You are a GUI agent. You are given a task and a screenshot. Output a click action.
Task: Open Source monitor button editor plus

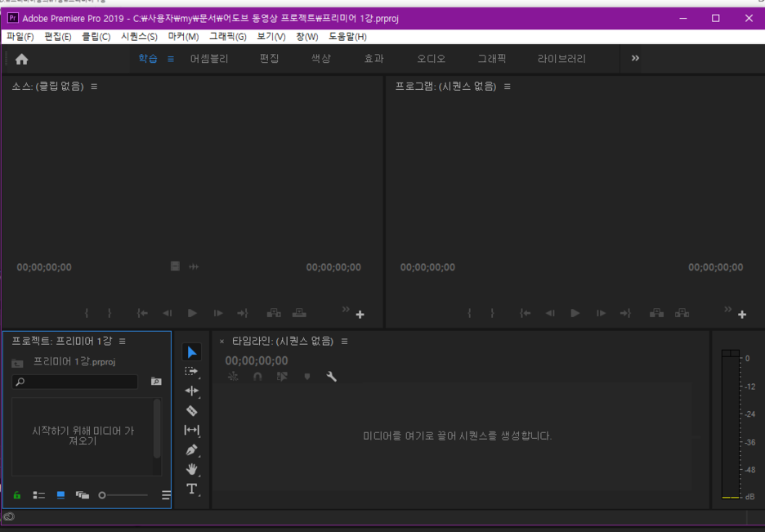pos(360,315)
